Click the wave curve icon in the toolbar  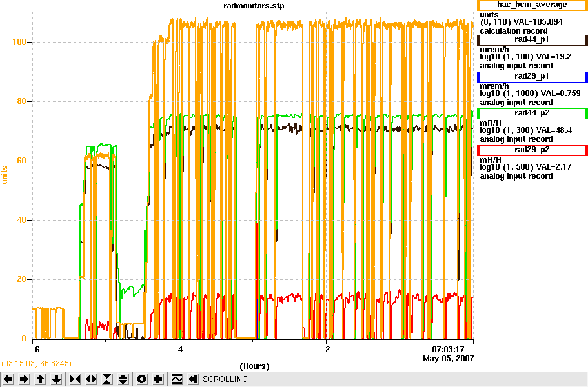(x=177, y=379)
